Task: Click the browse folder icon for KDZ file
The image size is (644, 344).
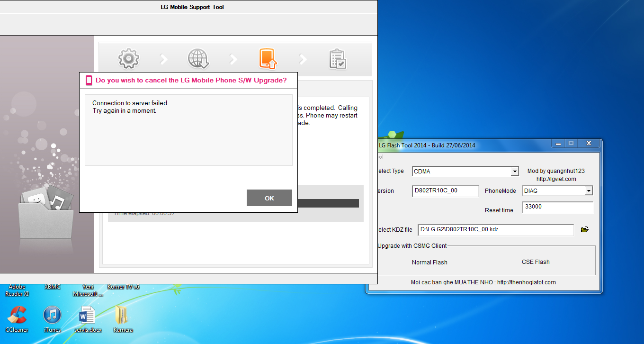Action: tap(584, 229)
